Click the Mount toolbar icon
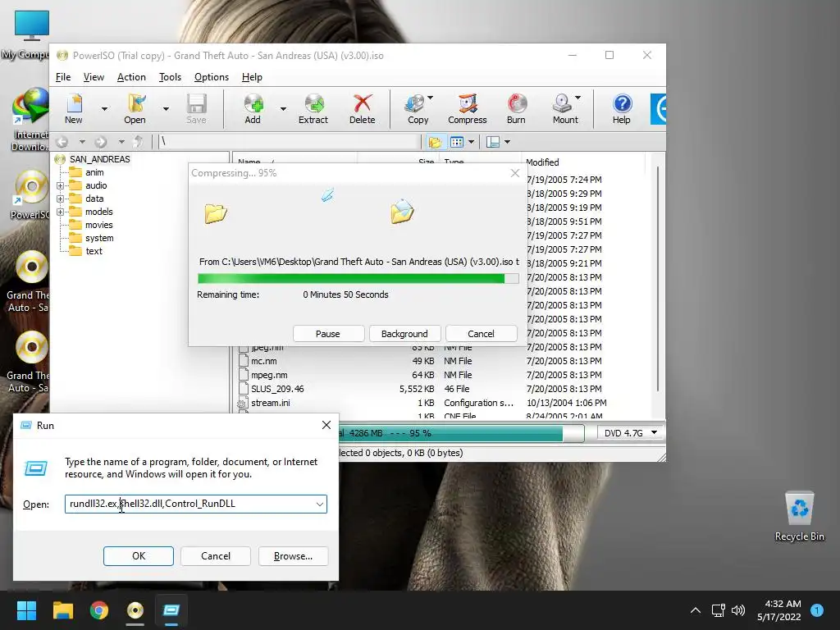Viewport: 840px width, 630px height. 565,109
